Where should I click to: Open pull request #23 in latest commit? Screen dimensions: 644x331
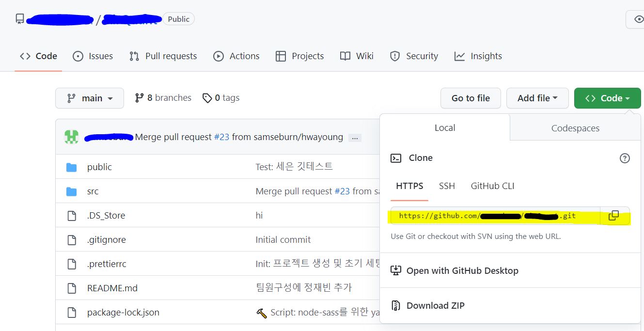[221, 137]
